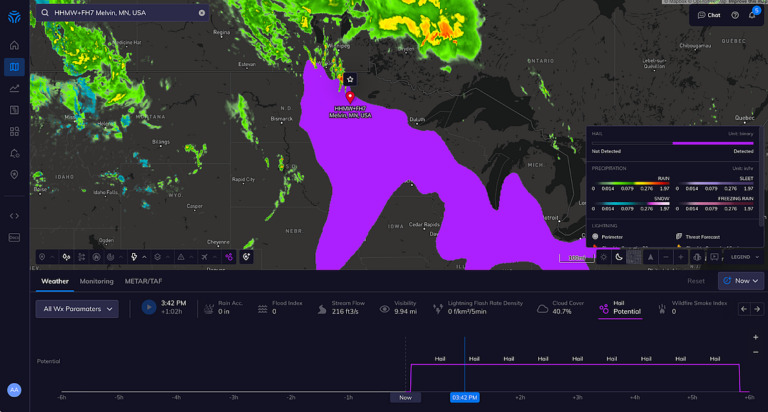The image size is (768, 412).
Task: Open the notifications bell with badge
Action: 752,15
